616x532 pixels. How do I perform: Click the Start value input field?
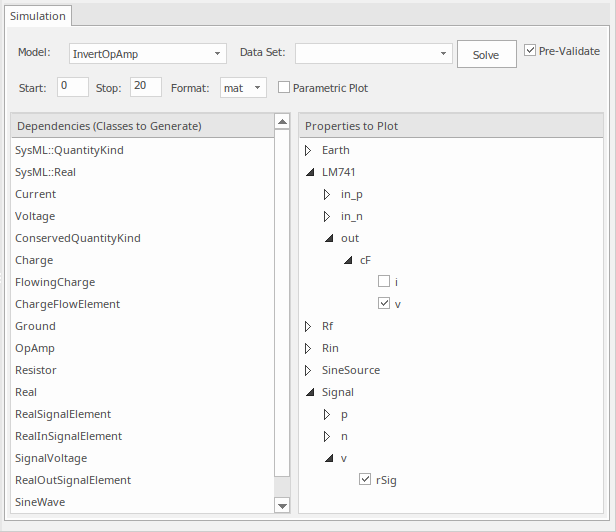coord(73,87)
